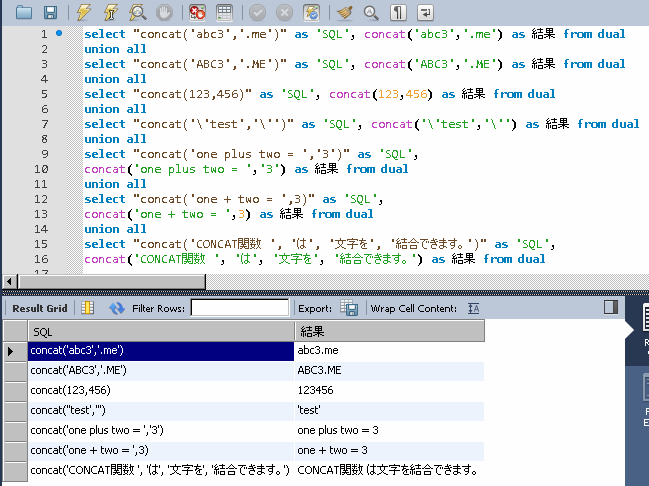649x486 pixels.
Task: Select cell concat('abc3','.me')
Action: 161,351
